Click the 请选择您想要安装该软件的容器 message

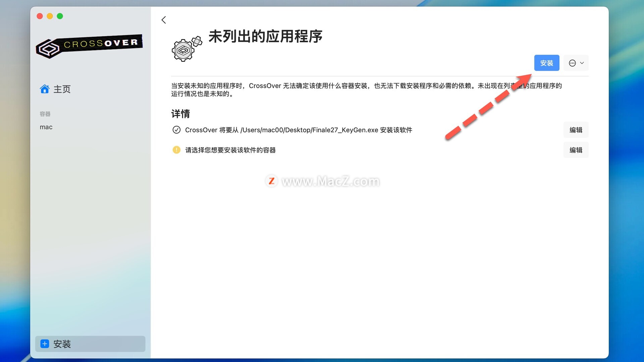click(230, 150)
